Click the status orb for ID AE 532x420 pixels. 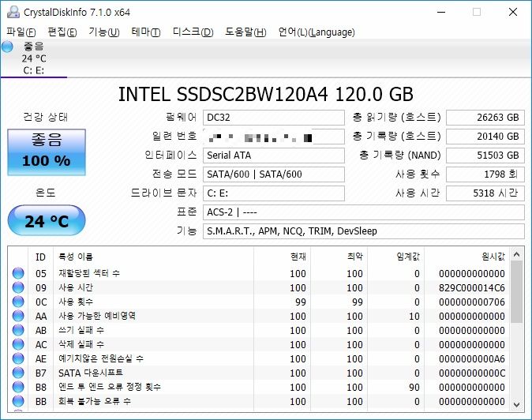[x=18, y=358]
